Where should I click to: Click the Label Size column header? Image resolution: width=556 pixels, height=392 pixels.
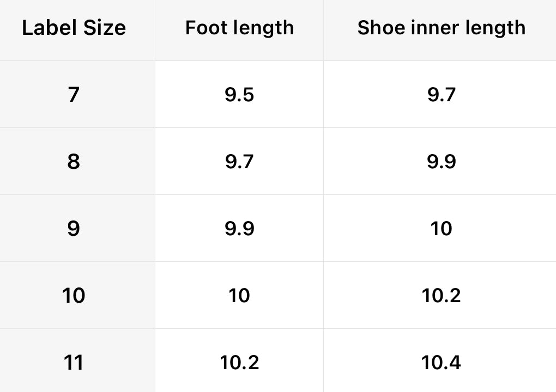pyautogui.click(x=74, y=28)
